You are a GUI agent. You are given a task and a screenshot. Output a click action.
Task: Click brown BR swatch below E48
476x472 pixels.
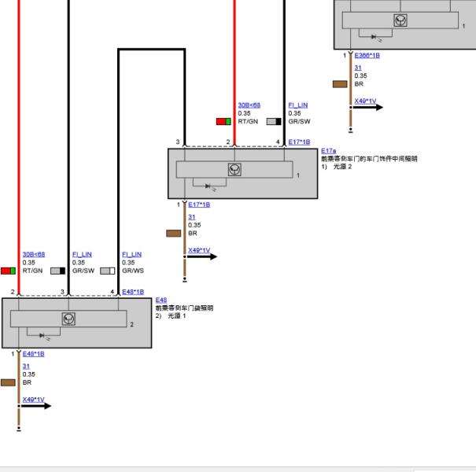point(8,382)
